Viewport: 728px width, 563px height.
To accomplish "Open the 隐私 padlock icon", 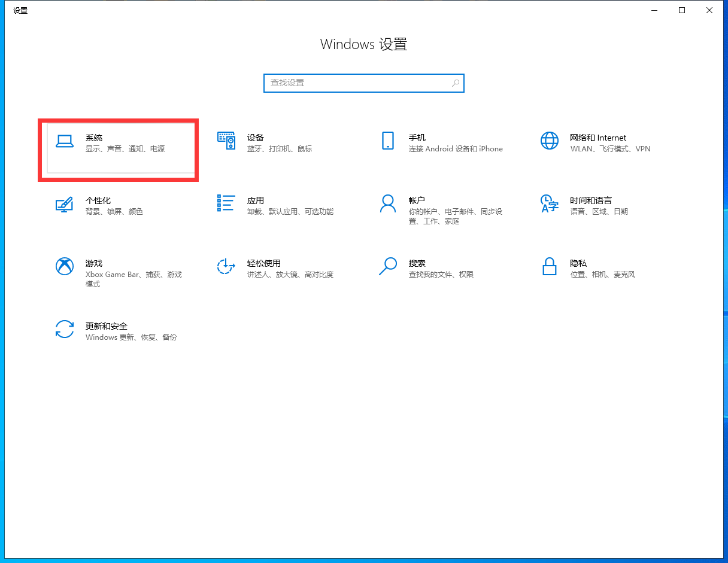I will [x=549, y=266].
